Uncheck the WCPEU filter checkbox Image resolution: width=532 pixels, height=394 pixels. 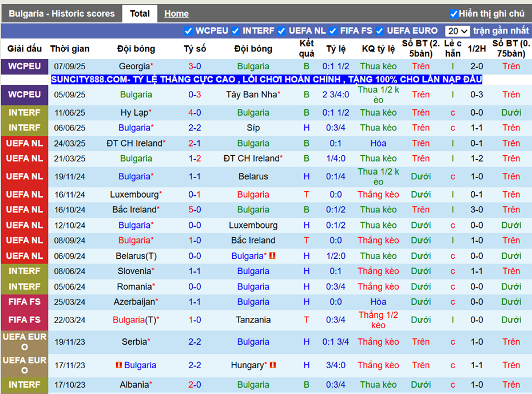coord(188,31)
